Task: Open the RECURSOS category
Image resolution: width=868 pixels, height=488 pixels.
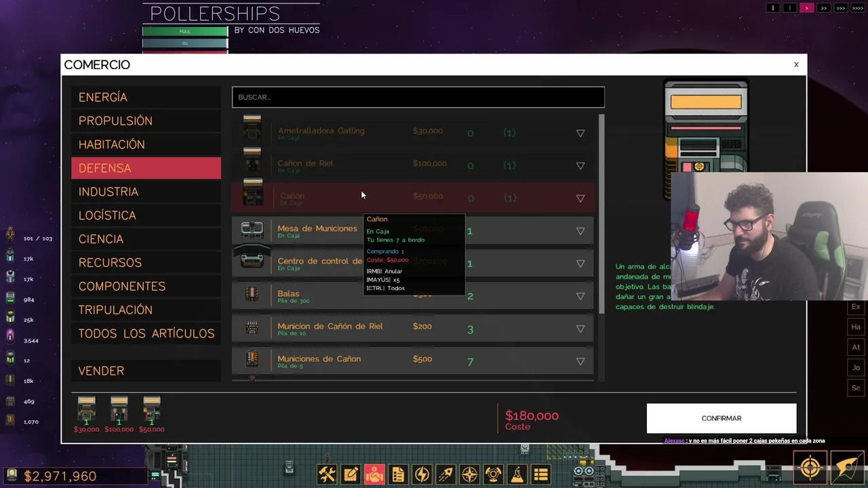Action: (146, 262)
